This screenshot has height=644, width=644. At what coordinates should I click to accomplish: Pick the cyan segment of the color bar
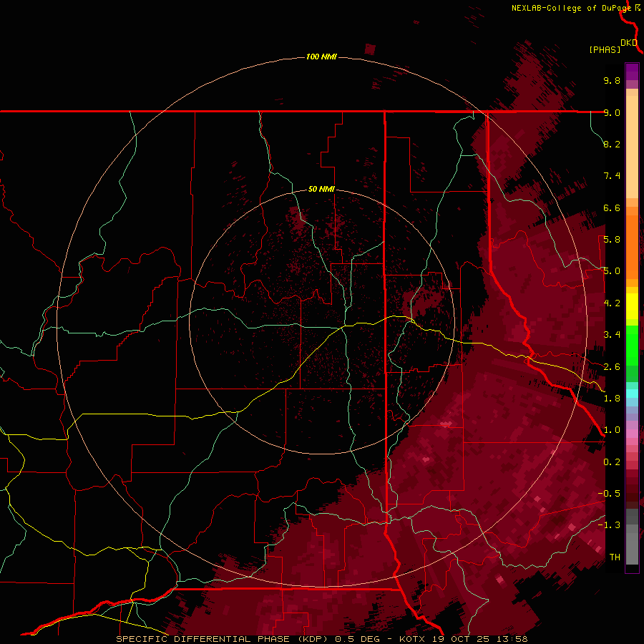click(632, 394)
